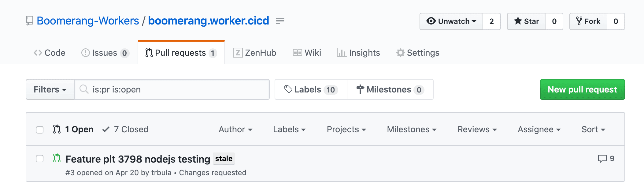Viewport: 644px width, 188px height.
Task: Click the comment bubble icon showing 9
Action: pos(602,159)
